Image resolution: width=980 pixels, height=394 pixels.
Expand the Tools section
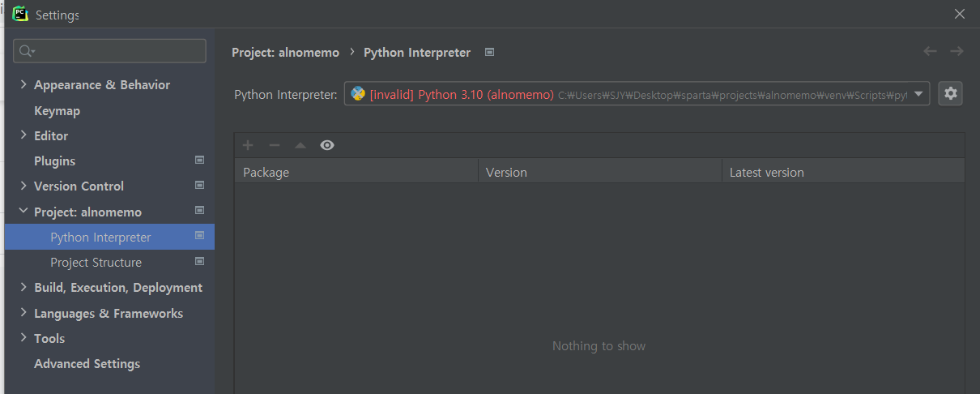pos(23,338)
